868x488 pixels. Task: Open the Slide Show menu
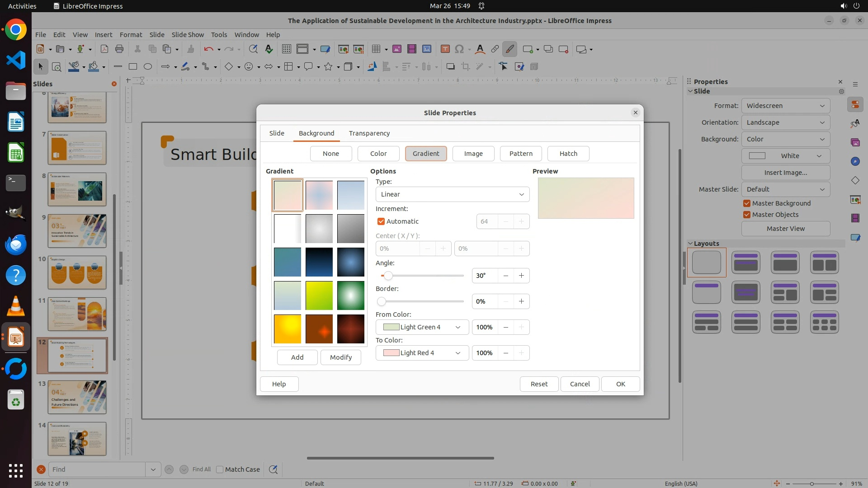(188, 35)
